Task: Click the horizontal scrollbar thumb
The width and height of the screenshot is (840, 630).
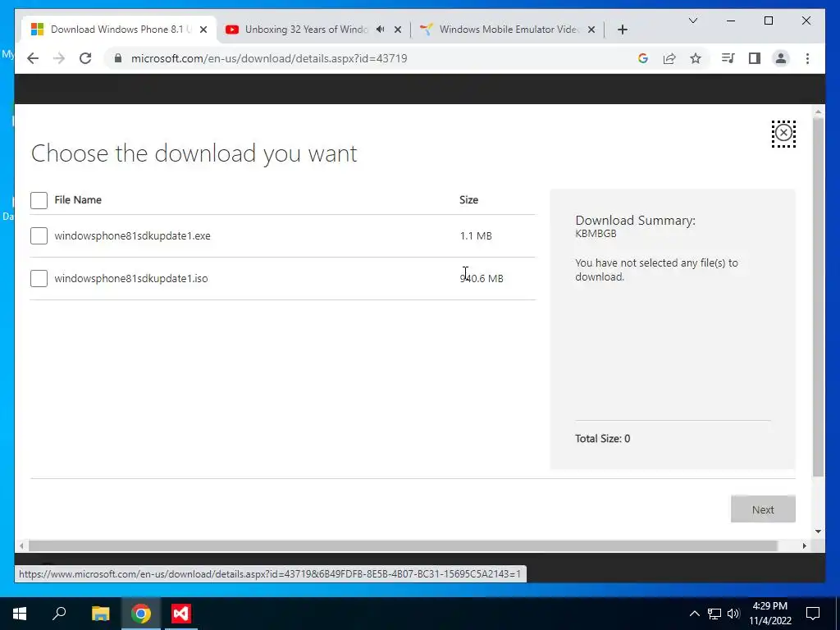Action: [x=403, y=546]
